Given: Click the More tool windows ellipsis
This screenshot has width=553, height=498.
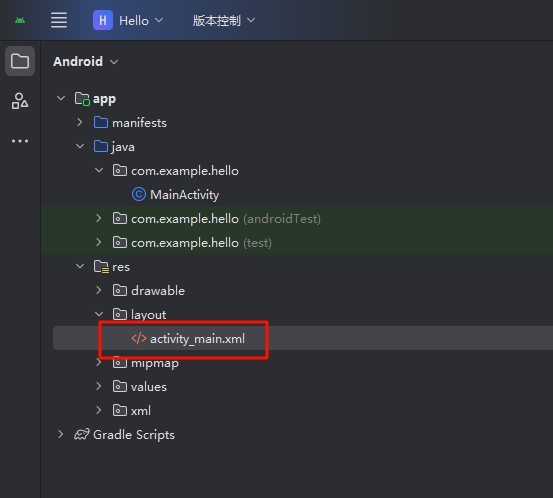Looking at the screenshot, I should [20, 141].
